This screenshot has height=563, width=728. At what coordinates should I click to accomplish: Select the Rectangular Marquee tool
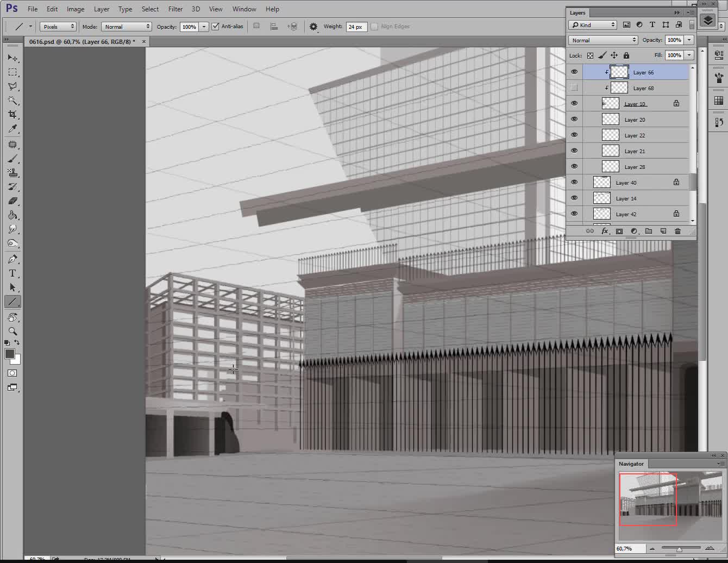click(12, 72)
